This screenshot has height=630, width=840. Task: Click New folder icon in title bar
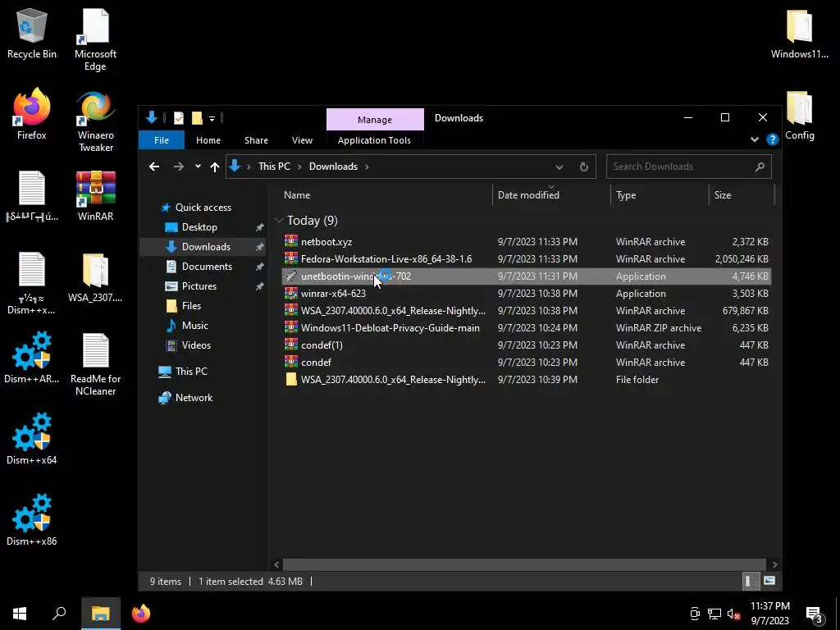[x=197, y=118]
